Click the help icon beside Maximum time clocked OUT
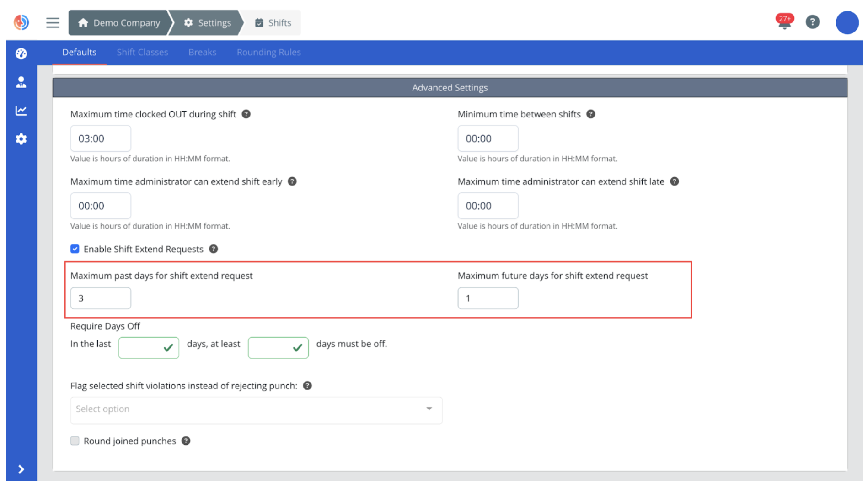This screenshot has height=489, width=868. (246, 114)
